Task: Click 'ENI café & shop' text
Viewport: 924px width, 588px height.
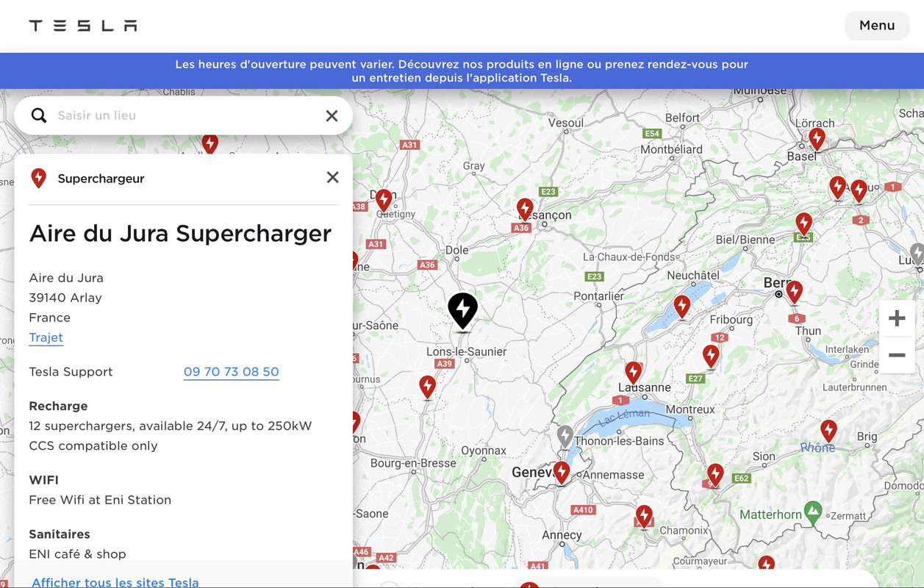Action: pos(77,554)
